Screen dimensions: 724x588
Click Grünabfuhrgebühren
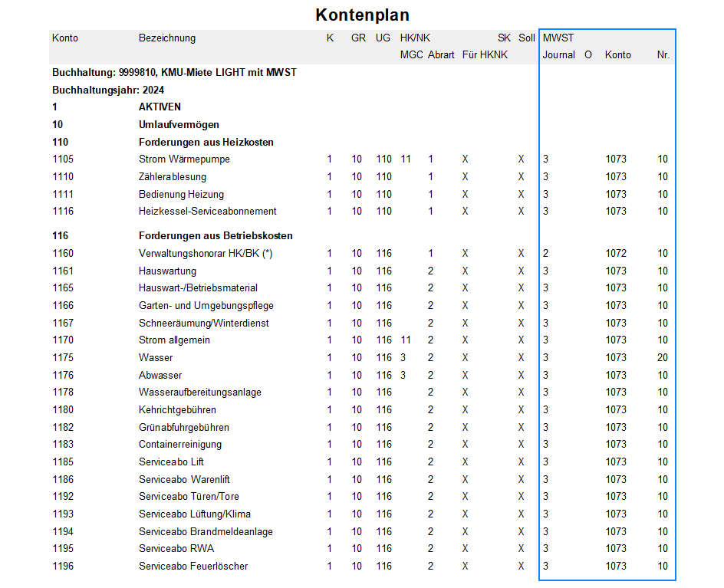[184, 427]
